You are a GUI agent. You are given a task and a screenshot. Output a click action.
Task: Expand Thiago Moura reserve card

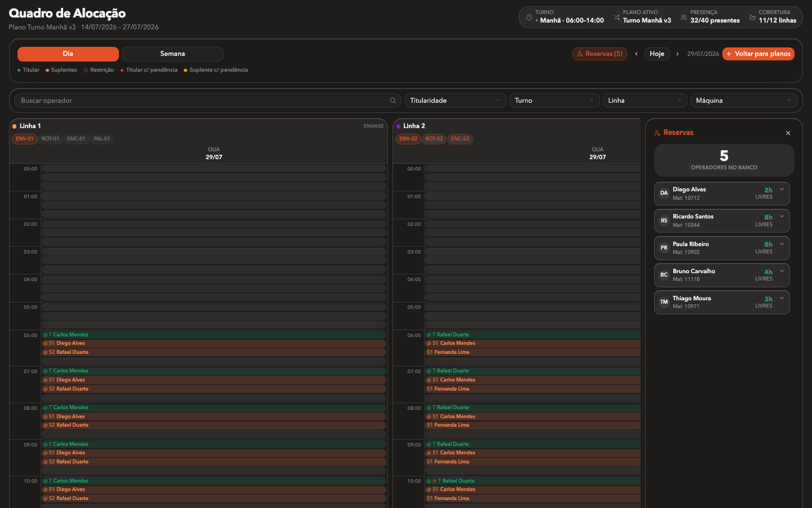782,298
